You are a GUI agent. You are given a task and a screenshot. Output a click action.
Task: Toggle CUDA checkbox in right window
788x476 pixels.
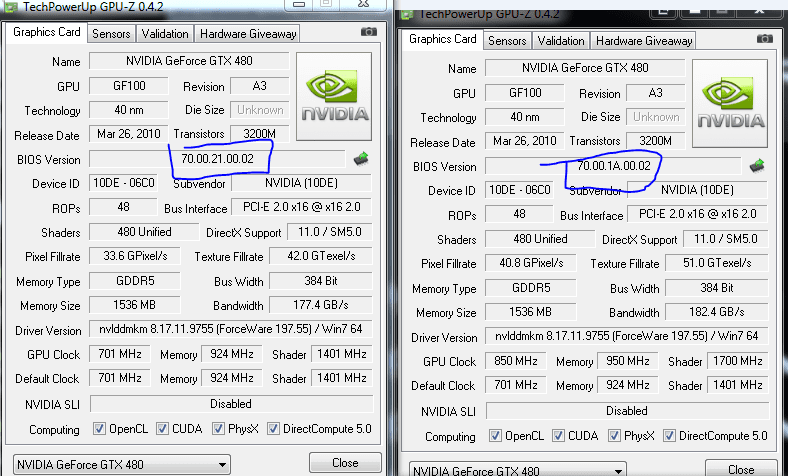pyautogui.click(x=558, y=436)
